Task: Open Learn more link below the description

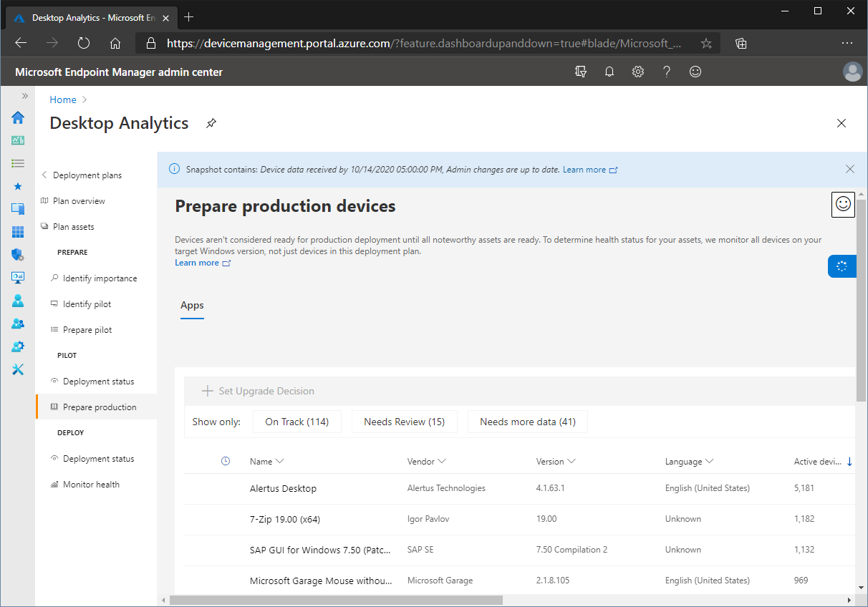Action: pos(203,263)
